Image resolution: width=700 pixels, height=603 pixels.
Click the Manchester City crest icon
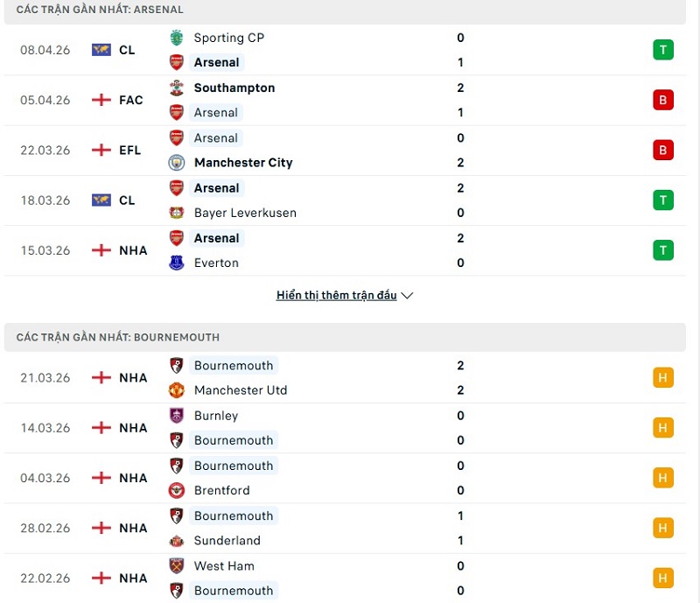(x=177, y=163)
